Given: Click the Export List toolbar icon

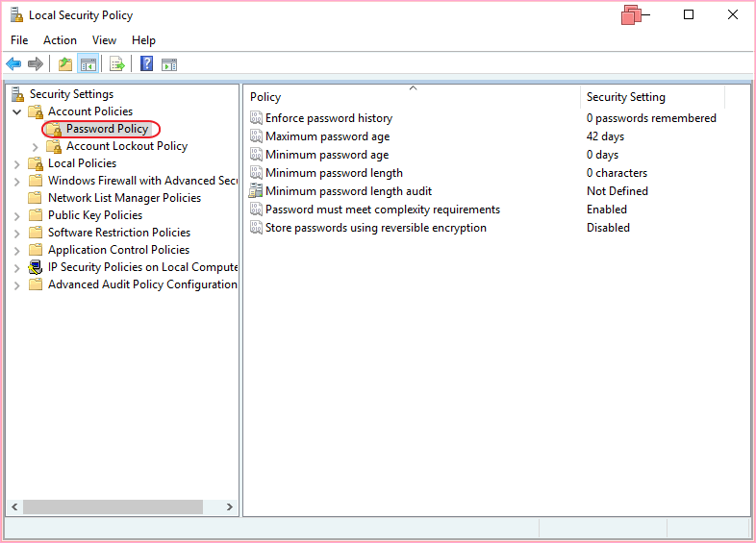Looking at the screenshot, I should tap(117, 63).
